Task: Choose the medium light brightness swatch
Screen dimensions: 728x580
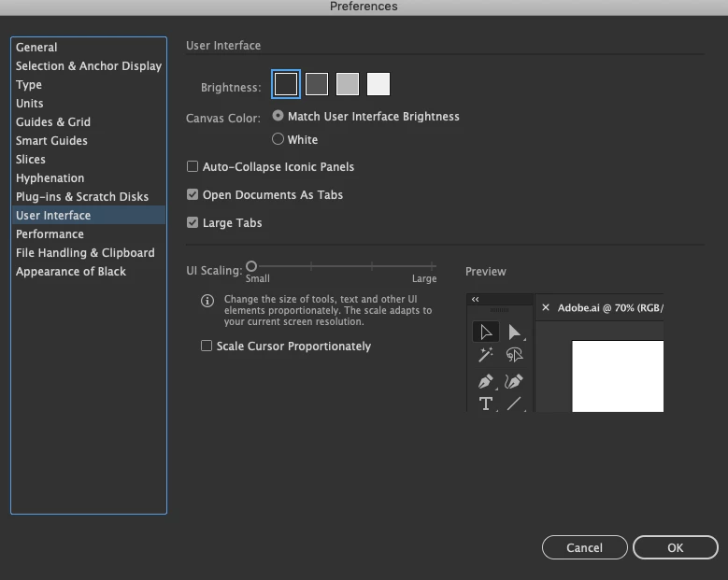Action: (348, 84)
